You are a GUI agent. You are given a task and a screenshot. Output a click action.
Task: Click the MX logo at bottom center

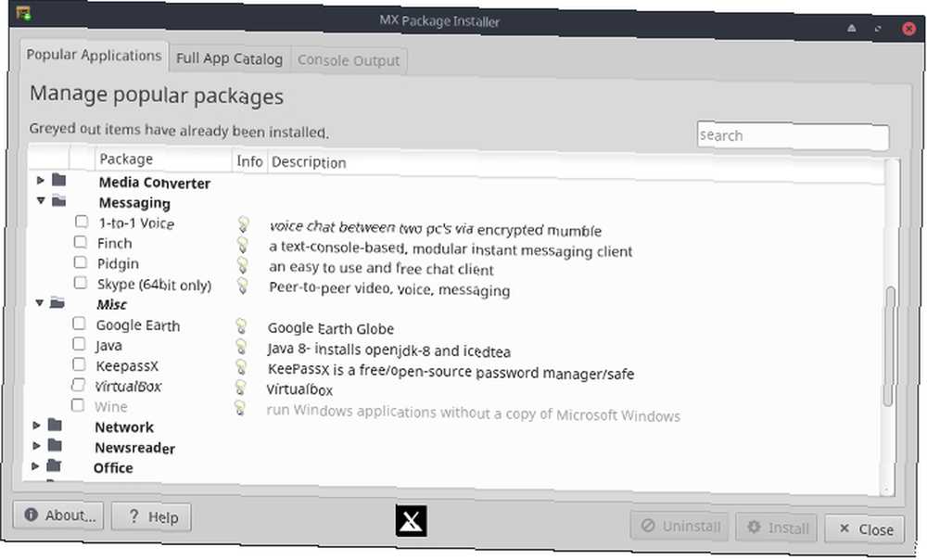(411, 521)
